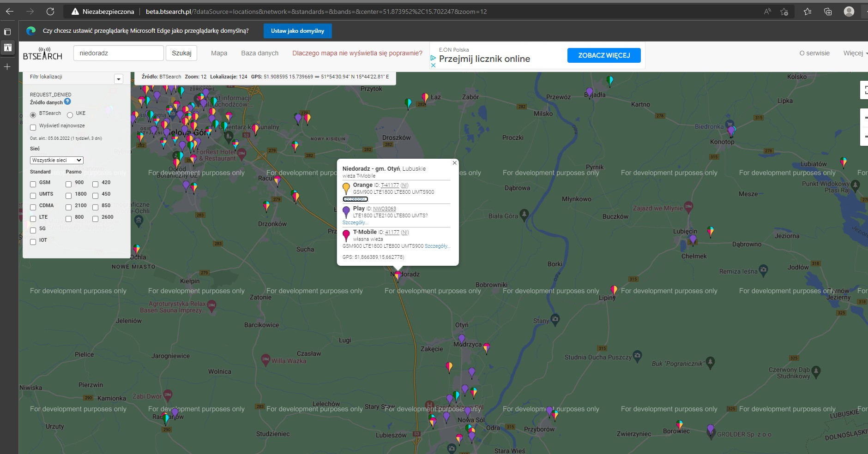This screenshot has width=868, height=454.
Task: Add page to favorites star icon
Action: (784, 12)
